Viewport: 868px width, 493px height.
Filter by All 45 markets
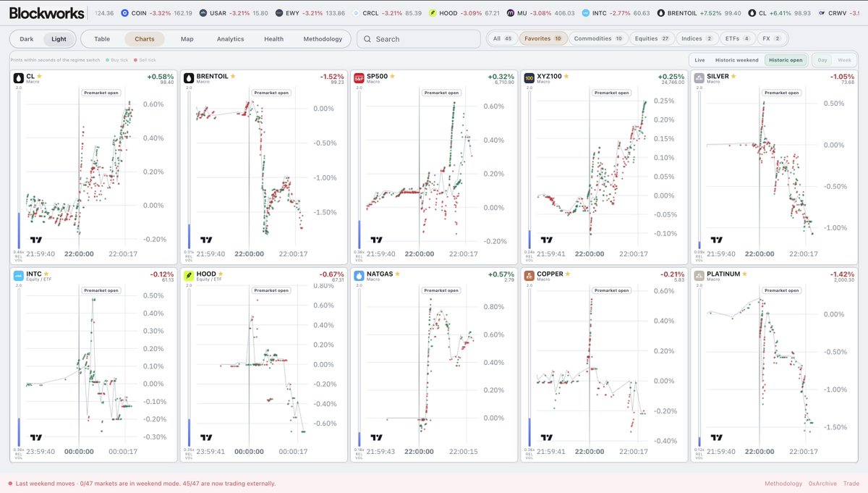click(x=502, y=39)
